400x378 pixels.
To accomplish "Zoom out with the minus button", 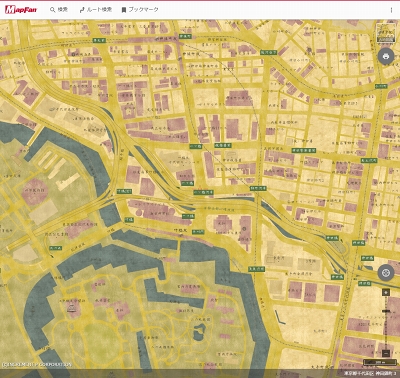I will point(386,353).
